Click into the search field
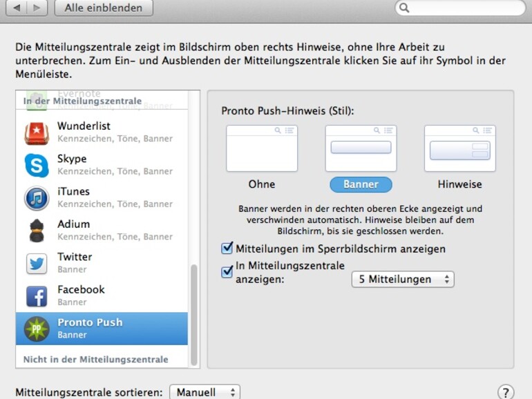Image resolution: width=532 pixels, height=399 pixels. click(460, 8)
